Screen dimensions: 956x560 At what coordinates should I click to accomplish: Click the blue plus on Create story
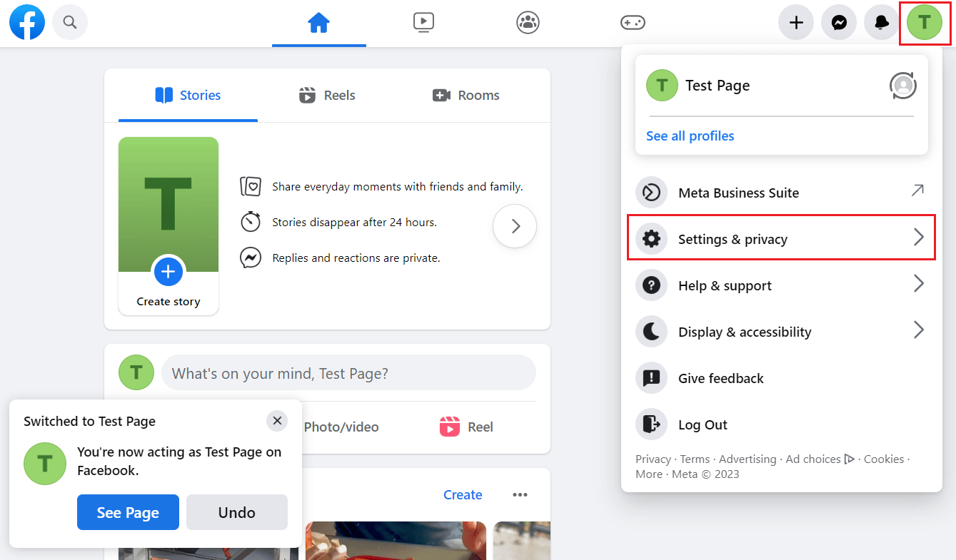pyautogui.click(x=168, y=272)
